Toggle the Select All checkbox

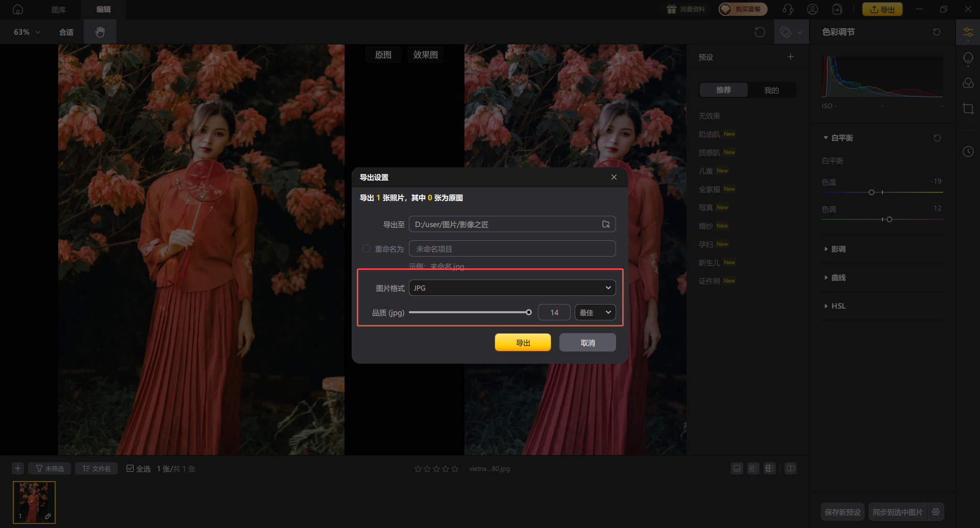(130, 469)
